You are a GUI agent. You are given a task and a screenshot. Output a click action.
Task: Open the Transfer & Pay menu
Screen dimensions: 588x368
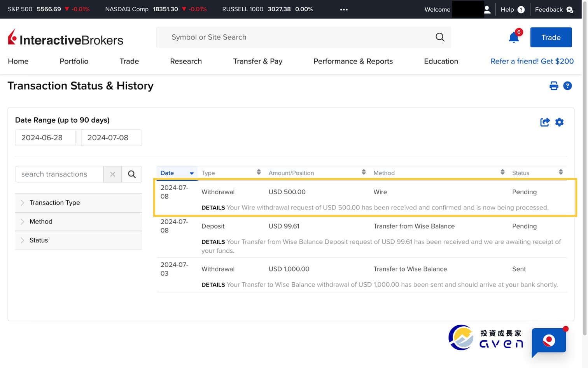(258, 61)
